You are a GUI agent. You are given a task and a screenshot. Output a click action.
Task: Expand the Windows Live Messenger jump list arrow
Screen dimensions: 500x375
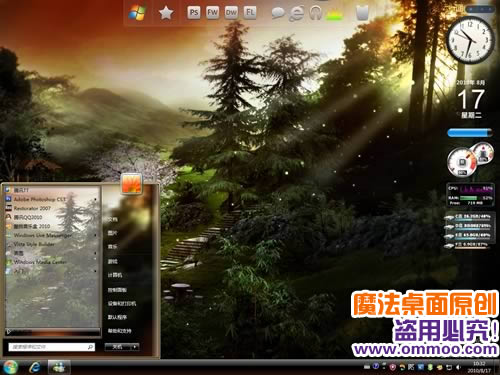(x=96, y=235)
